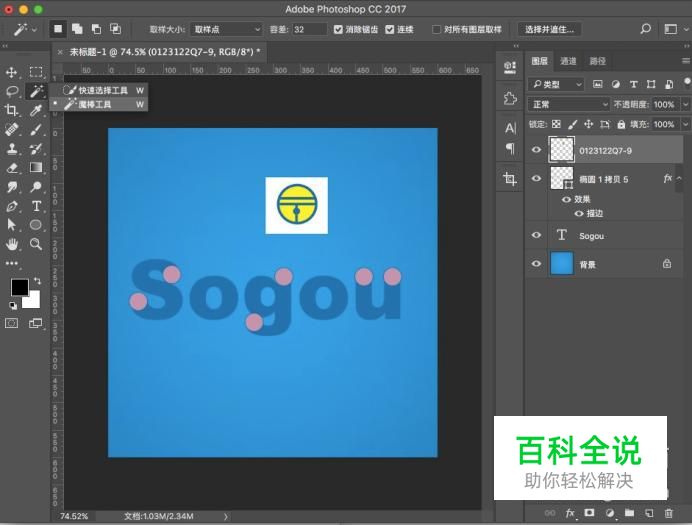The width and height of the screenshot is (692, 525).
Task: Hide the 背景 layer
Action: click(536, 264)
